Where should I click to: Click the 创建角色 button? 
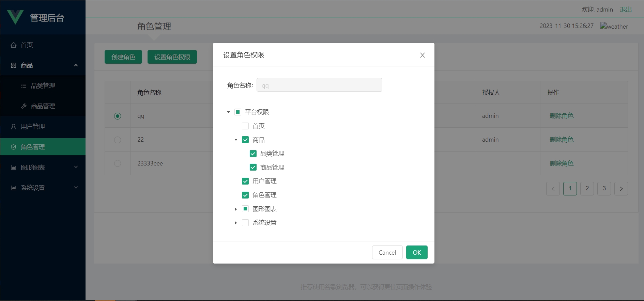(123, 57)
